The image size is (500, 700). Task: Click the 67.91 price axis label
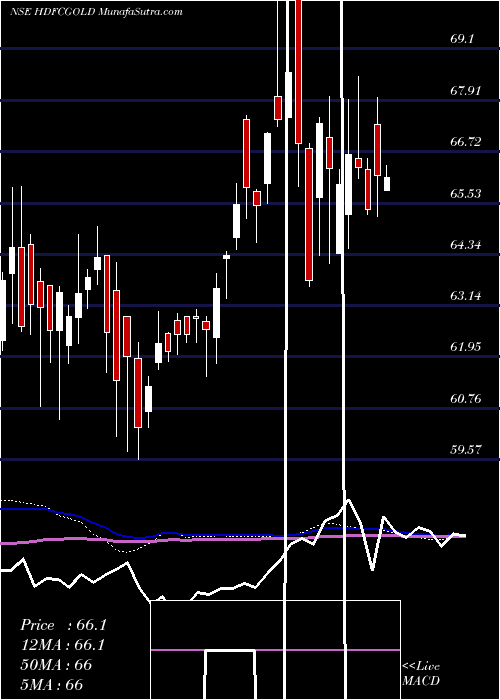466,91
